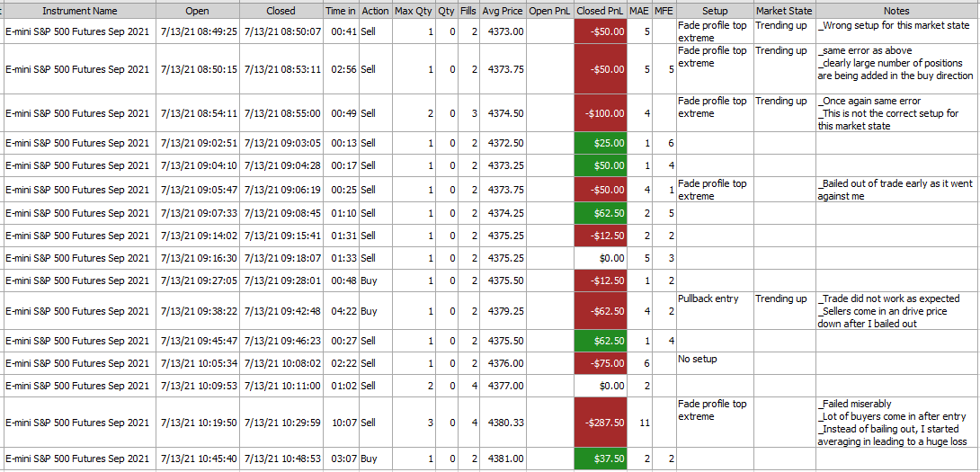Click the Market State column header

tap(784, 11)
